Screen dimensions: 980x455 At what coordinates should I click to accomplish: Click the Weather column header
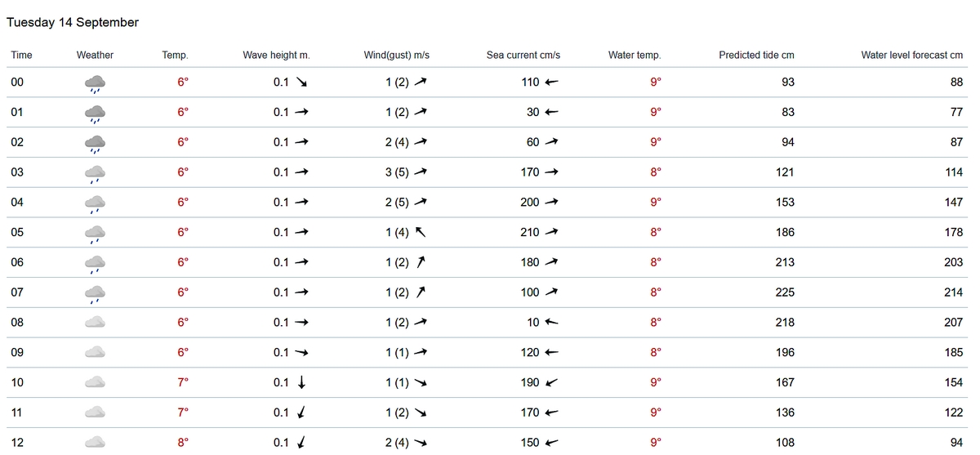click(x=95, y=56)
